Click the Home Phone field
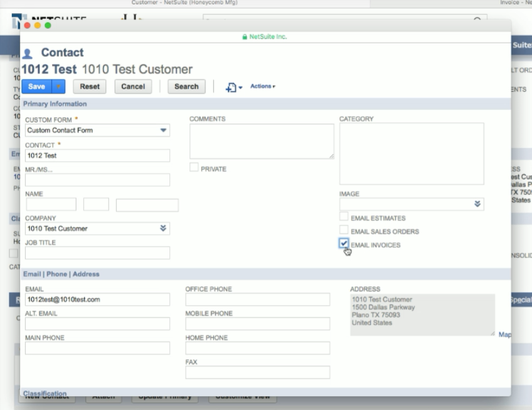The height and width of the screenshot is (410, 532). (x=257, y=348)
